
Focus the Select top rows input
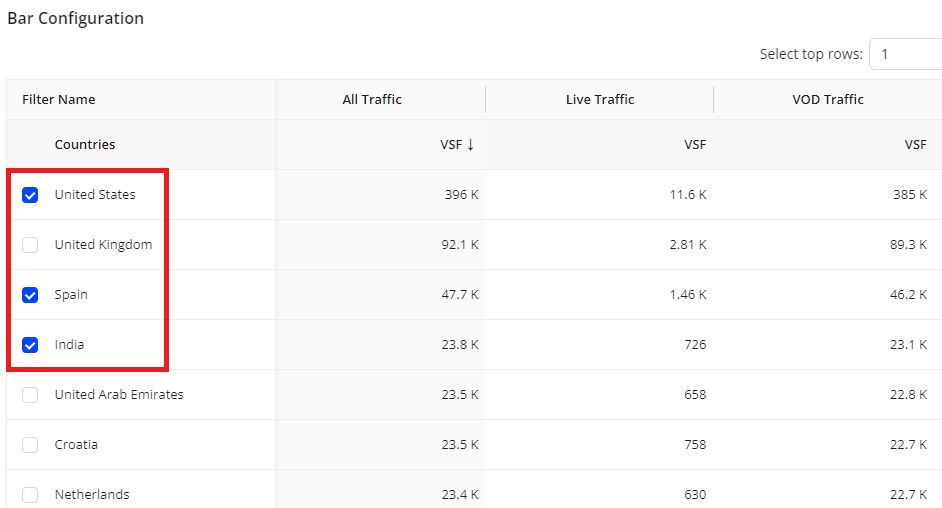click(905, 54)
